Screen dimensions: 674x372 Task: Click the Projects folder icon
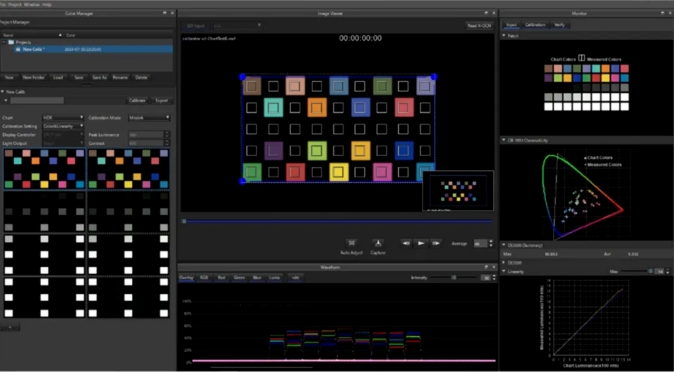[11, 42]
